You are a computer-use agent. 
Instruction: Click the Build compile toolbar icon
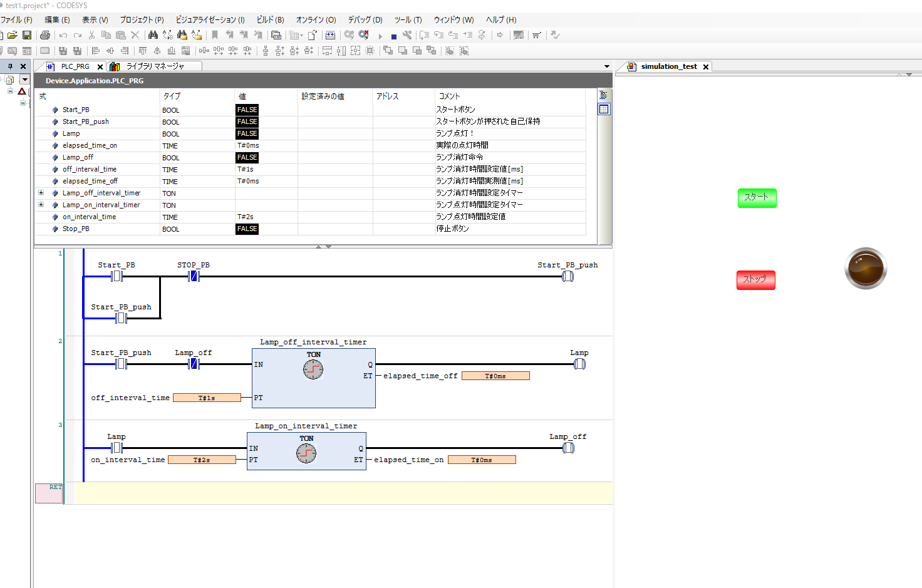pyautogui.click(x=330, y=36)
